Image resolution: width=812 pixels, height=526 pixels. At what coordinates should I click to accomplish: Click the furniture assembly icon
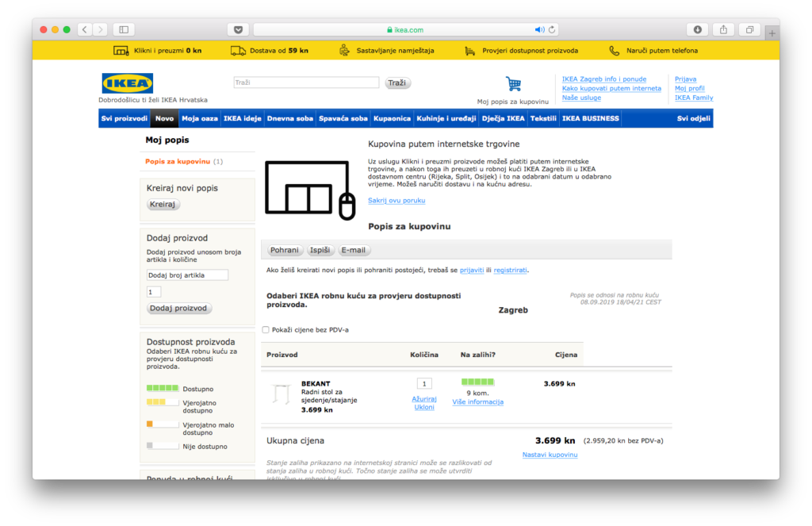(344, 51)
